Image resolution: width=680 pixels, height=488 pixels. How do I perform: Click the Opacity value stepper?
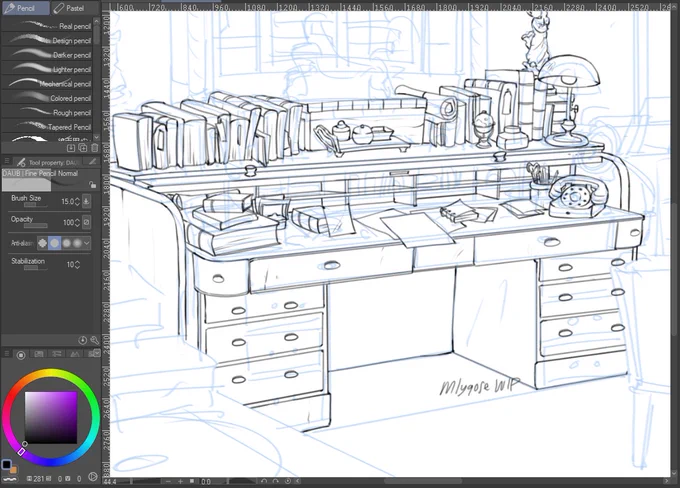click(77, 223)
